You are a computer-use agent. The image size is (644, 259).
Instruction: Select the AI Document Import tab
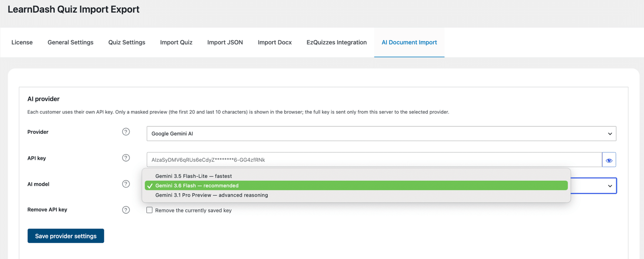pos(409,42)
